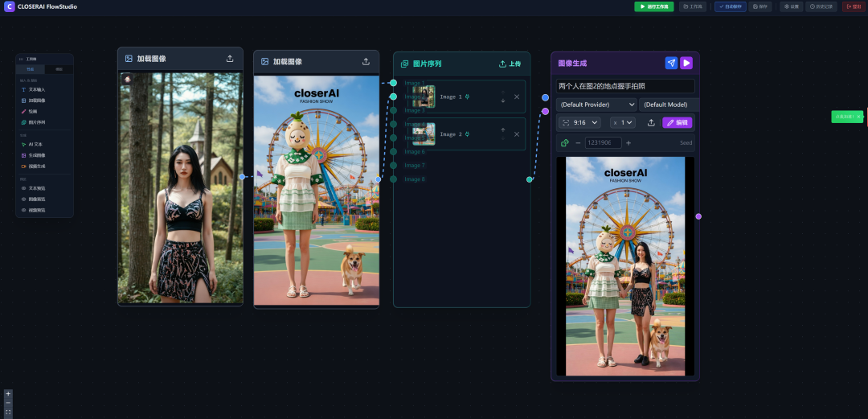868x419 pixels.
Task: Upload image on the first 加载图像 node
Action: point(231,59)
